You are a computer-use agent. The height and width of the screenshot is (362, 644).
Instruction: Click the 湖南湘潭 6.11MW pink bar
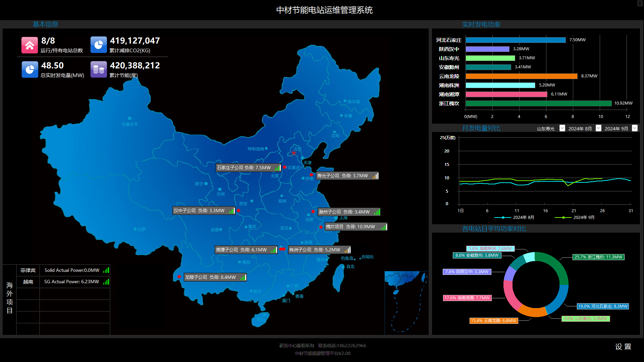[x=506, y=94]
